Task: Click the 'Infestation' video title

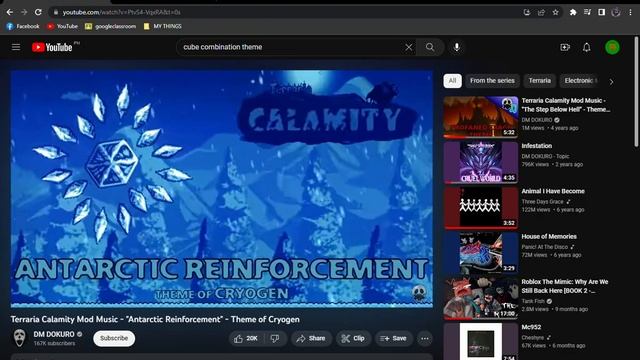Action: tap(536, 146)
